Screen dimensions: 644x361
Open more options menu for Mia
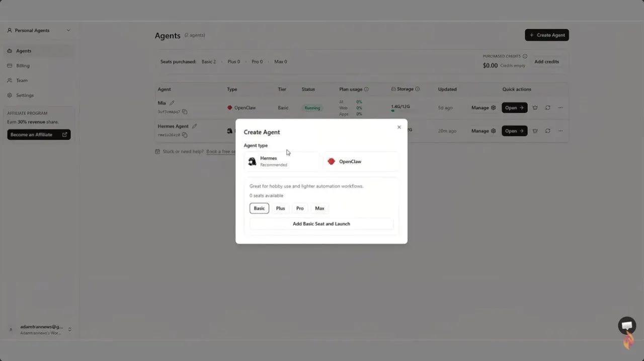pyautogui.click(x=560, y=108)
